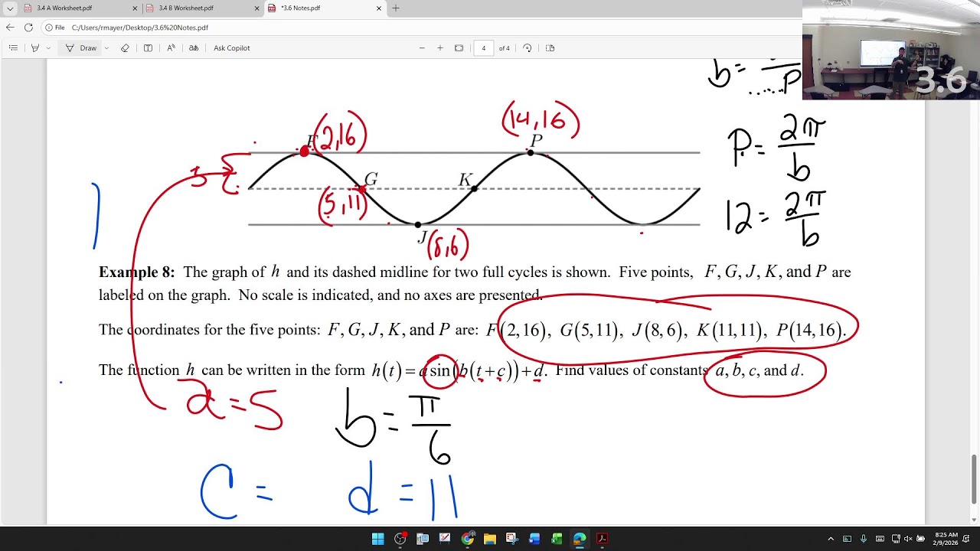Select the Erase tool

click(125, 47)
